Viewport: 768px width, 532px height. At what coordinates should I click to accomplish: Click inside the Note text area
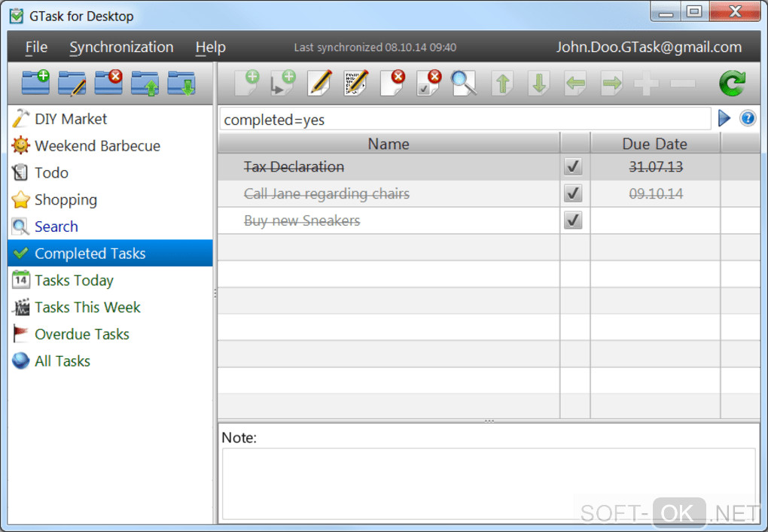point(489,484)
